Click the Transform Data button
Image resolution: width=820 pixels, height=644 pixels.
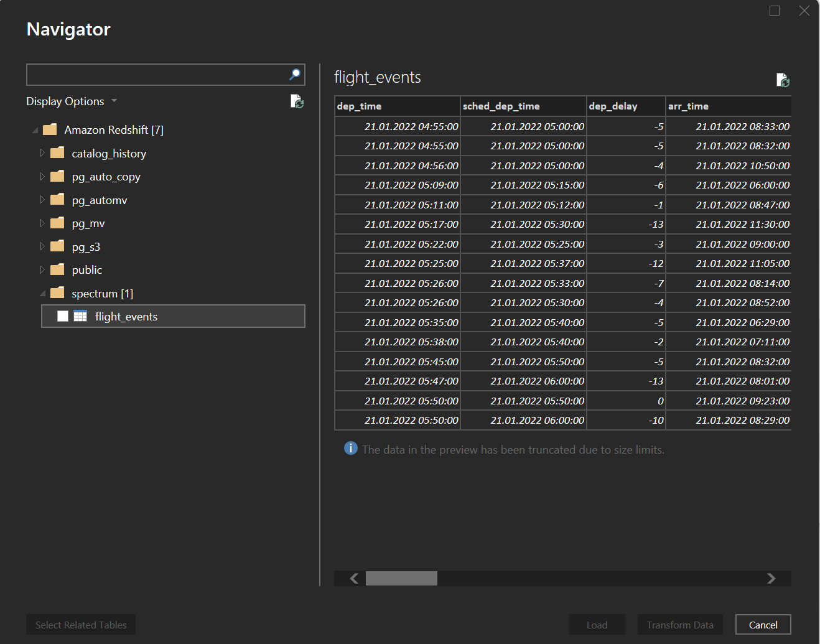coord(680,625)
